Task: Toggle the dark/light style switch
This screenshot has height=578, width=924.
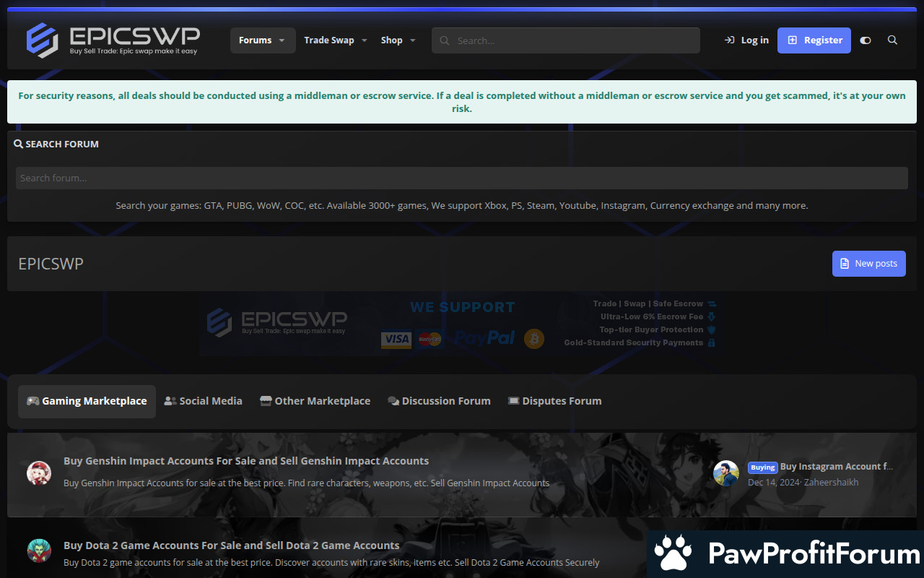Action: [x=866, y=40]
